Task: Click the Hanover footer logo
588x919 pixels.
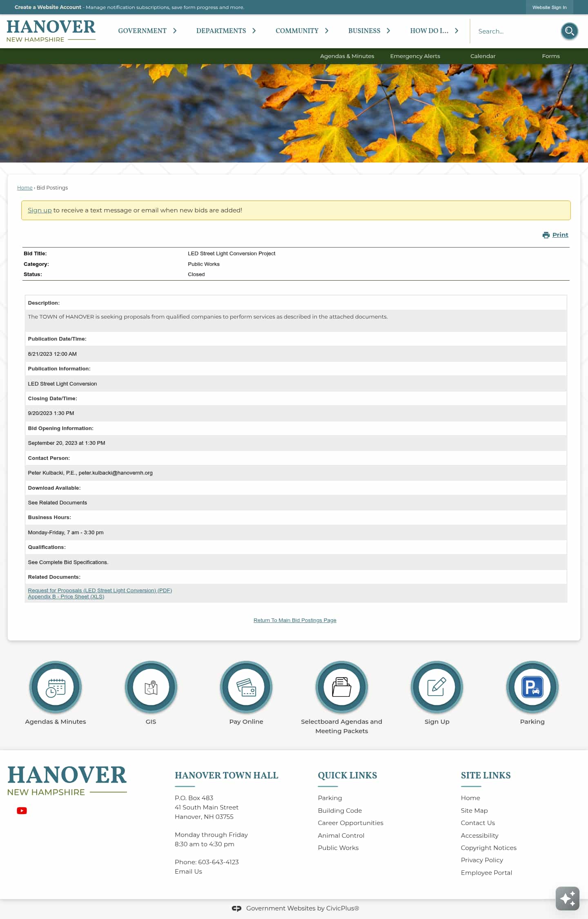Action: tap(67, 781)
